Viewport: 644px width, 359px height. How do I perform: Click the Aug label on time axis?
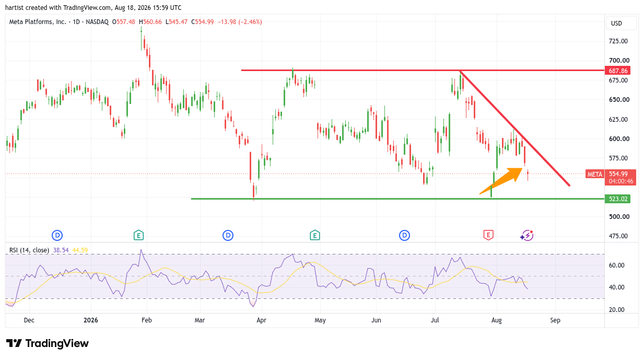pyautogui.click(x=497, y=320)
